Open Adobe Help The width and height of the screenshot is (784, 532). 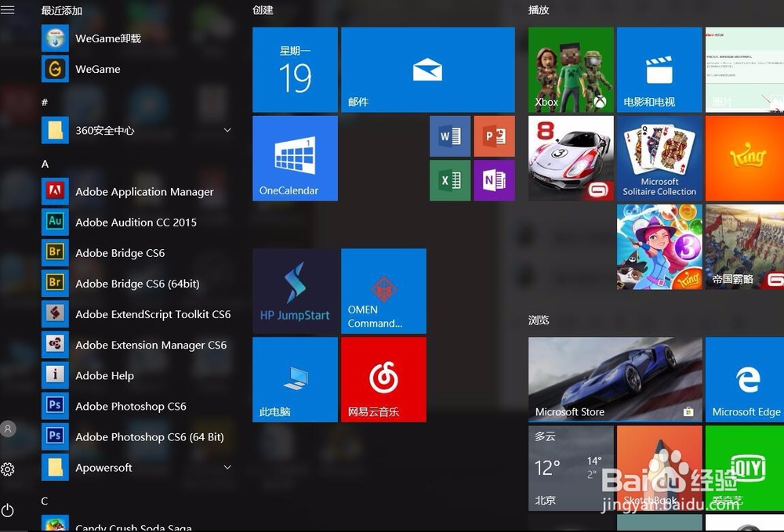[x=137, y=375]
